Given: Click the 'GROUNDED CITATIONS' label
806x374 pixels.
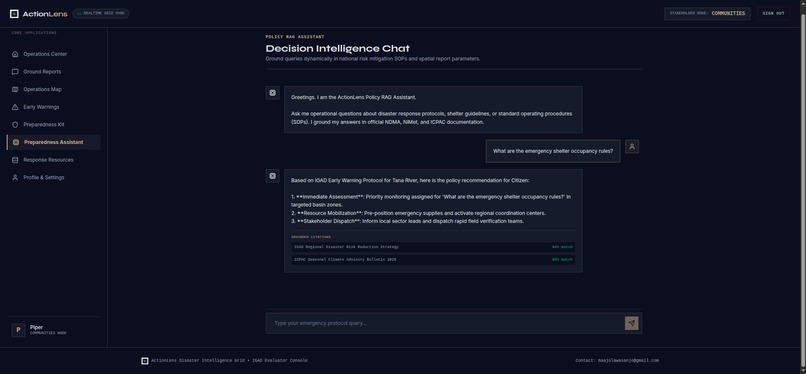Looking at the screenshot, I should 311,237.
